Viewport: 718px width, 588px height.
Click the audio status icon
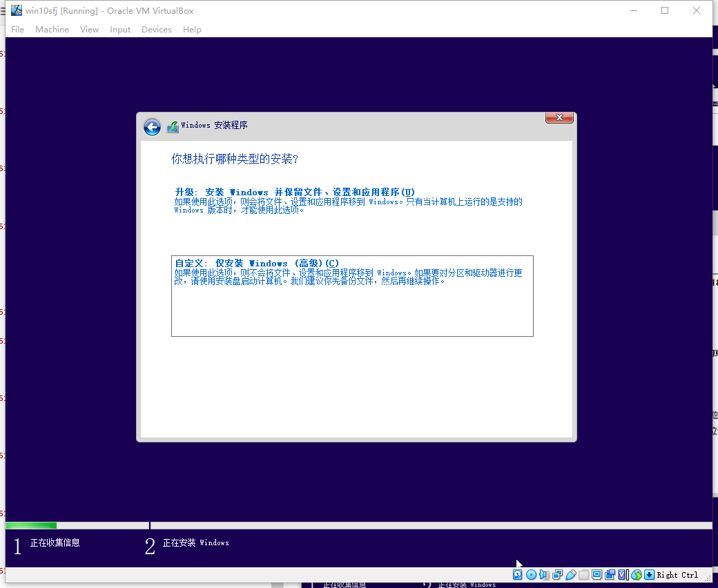point(544,575)
